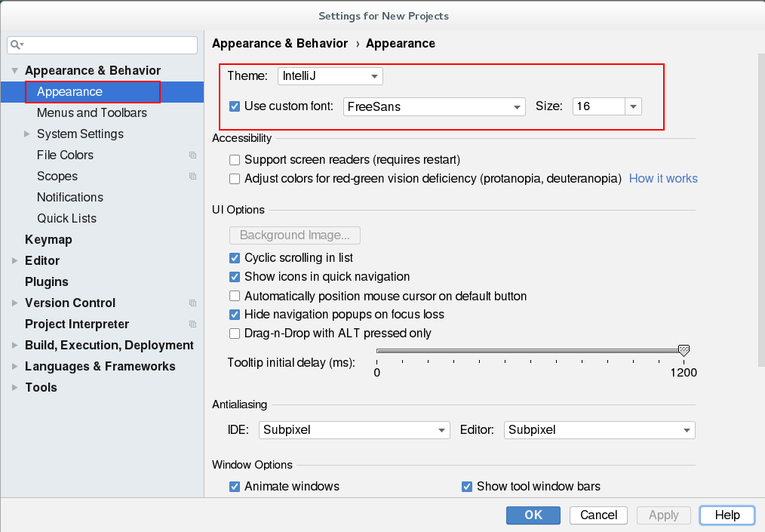Viewport: 765px width, 532px height.
Task: Collapse the Appearance & Behavior section
Action: [x=14, y=71]
